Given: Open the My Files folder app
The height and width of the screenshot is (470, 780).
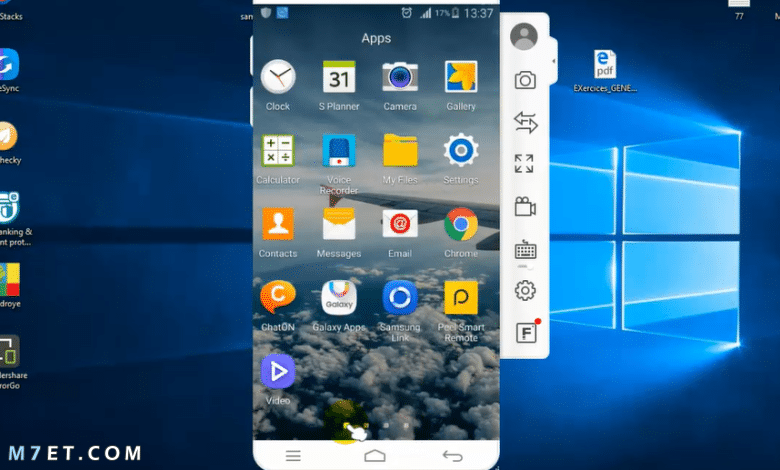Looking at the screenshot, I should (x=400, y=150).
